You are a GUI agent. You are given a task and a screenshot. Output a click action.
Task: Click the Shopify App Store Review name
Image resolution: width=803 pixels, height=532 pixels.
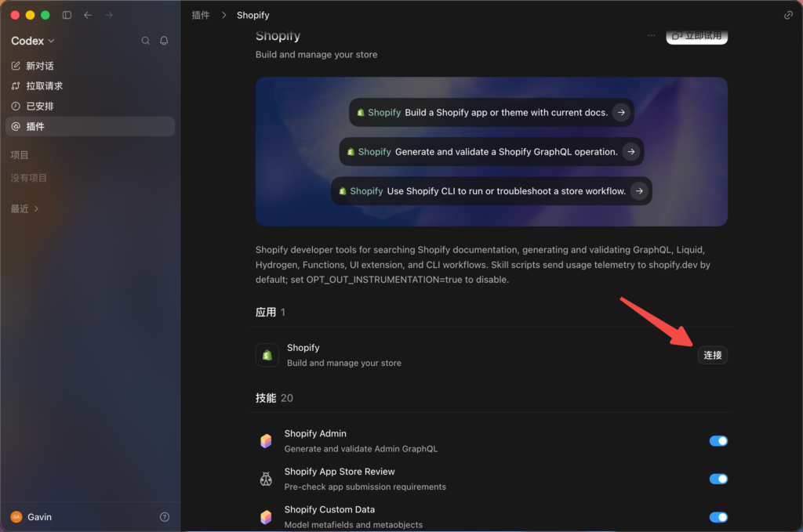click(340, 472)
